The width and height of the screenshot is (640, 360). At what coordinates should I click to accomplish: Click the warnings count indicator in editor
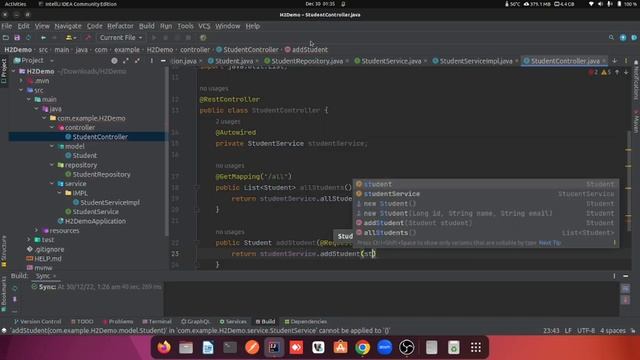coord(606,72)
